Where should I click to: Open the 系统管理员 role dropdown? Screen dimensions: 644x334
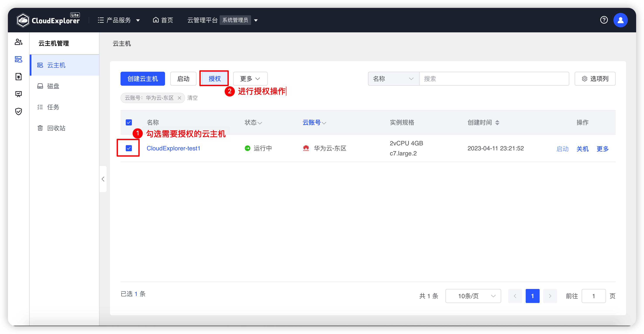pyautogui.click(x=239, y=20)
